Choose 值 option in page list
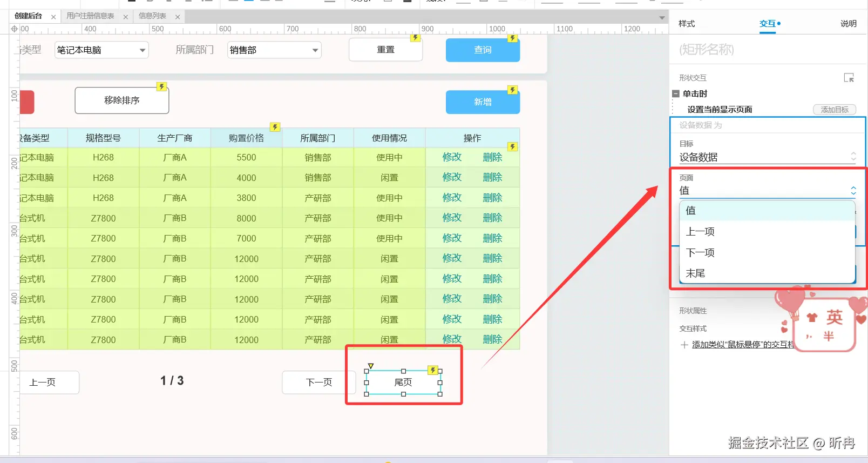 [767, 211]
